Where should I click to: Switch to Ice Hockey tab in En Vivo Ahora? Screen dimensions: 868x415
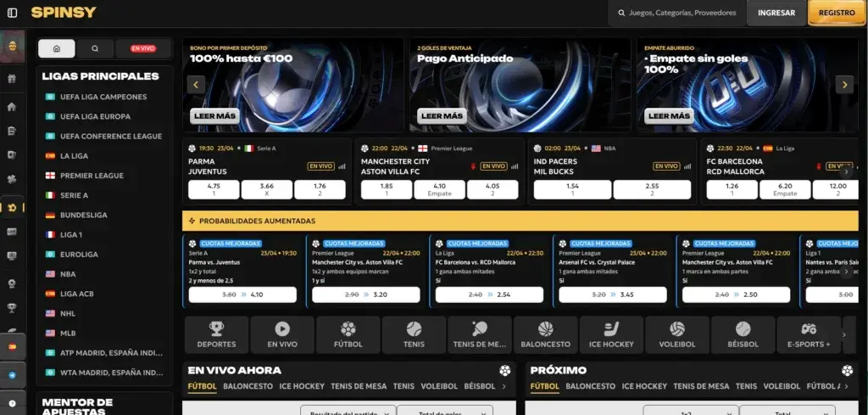tap(302, 386)
